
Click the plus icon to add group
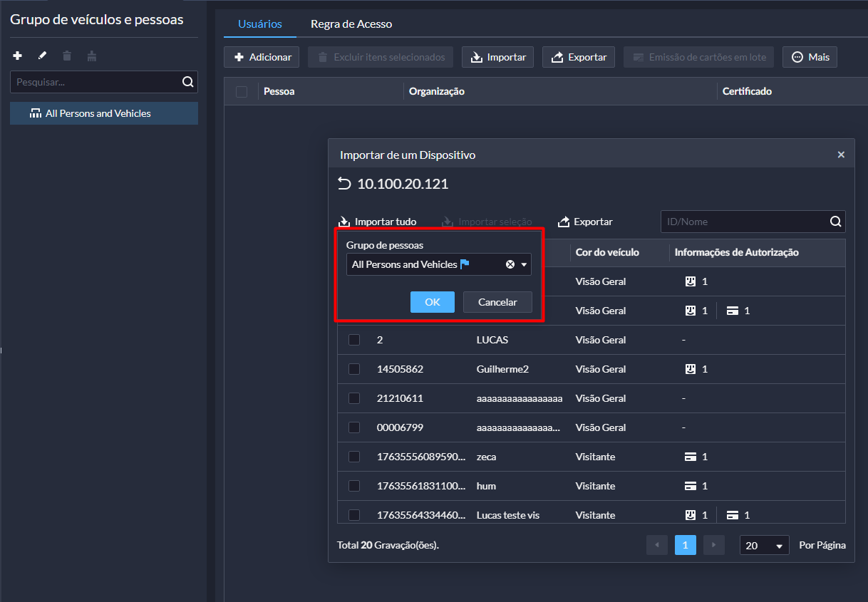tap(18, 56)
